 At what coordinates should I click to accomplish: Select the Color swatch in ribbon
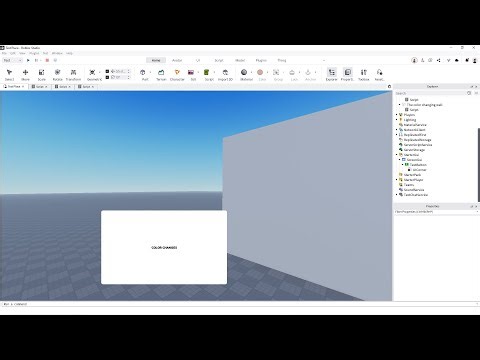pyautogui.click(x=260, y=72)
